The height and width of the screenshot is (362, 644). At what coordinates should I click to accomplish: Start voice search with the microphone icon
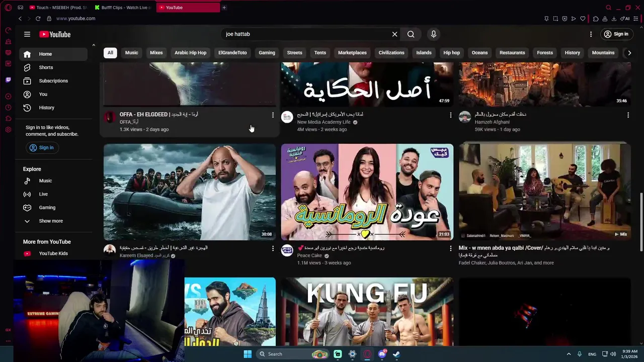click(434, 34)
